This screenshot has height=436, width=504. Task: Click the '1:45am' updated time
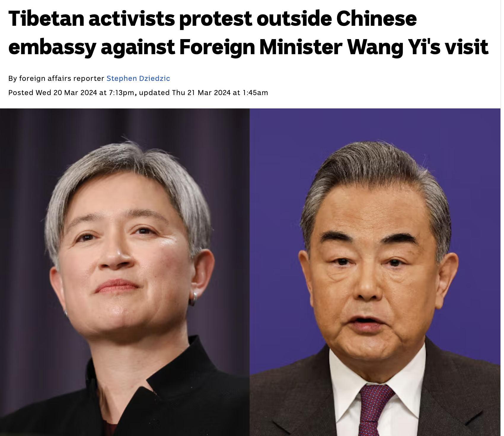tap(255, 93)
